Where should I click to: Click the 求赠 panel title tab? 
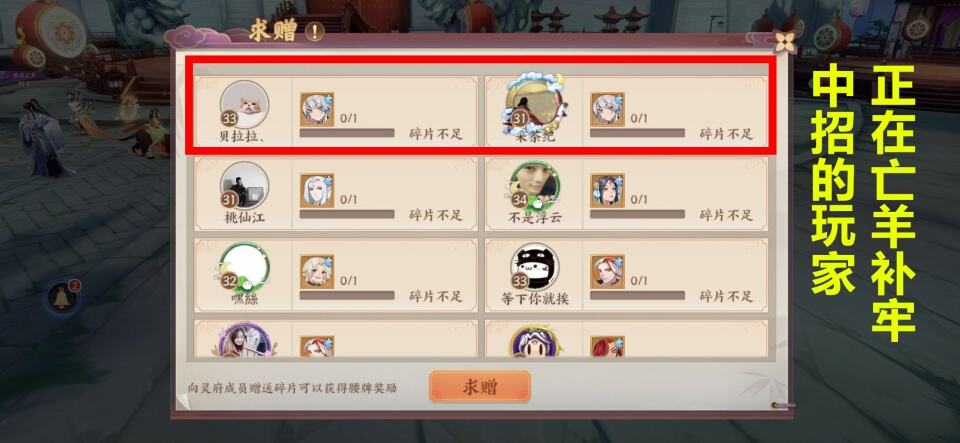point(272,32)
